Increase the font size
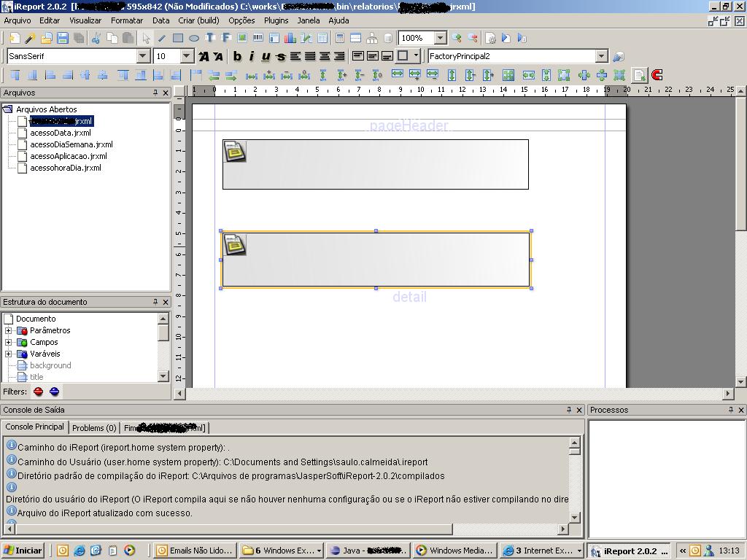Screen dimensions: 747x560 [x=204, y=56]
